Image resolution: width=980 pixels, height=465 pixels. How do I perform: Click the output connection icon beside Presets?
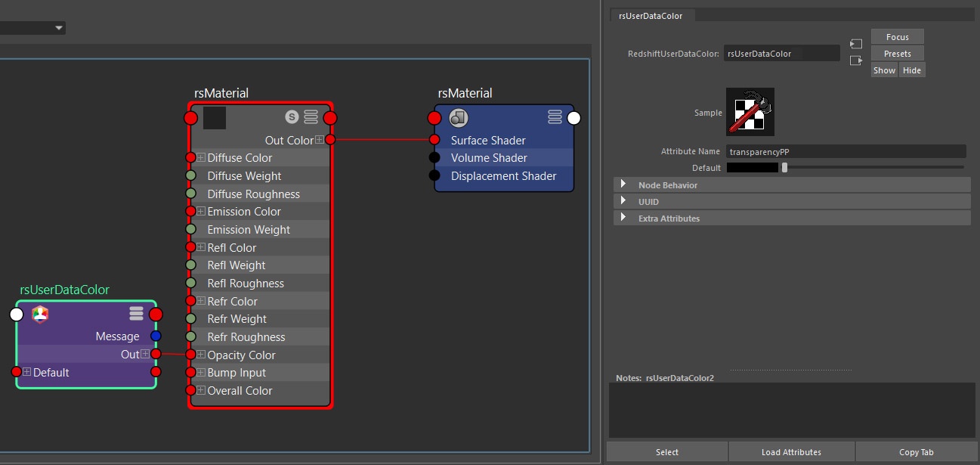(x=856, y=60)
